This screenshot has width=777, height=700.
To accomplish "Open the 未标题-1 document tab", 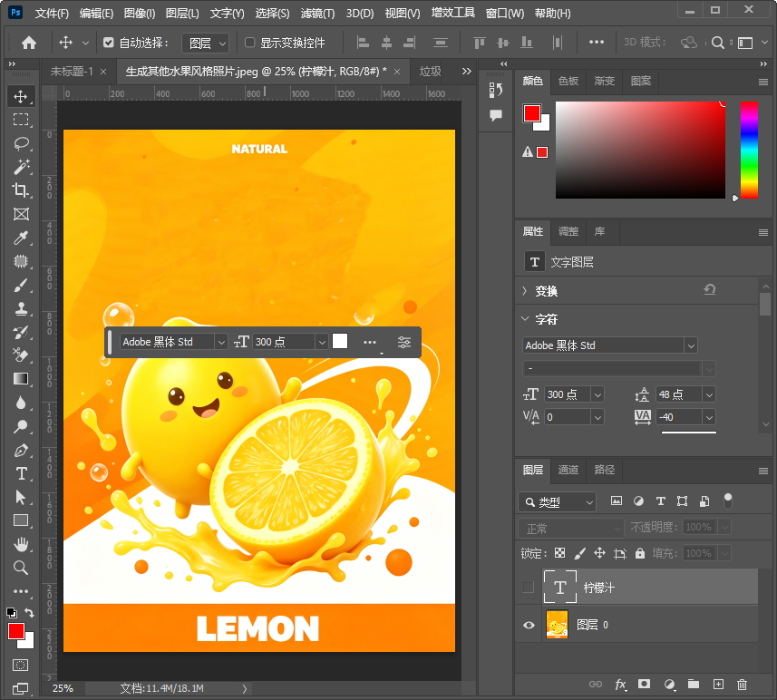I will coord(72,72).
